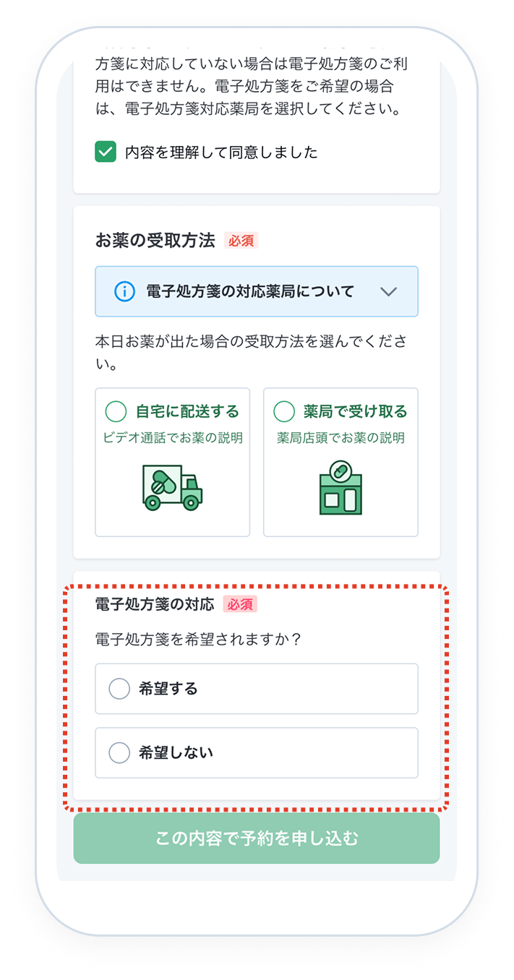The height and width of the screenshot is (980, 514).
Task: Choose the 希望しない radio option
Action: pos(257,752)
